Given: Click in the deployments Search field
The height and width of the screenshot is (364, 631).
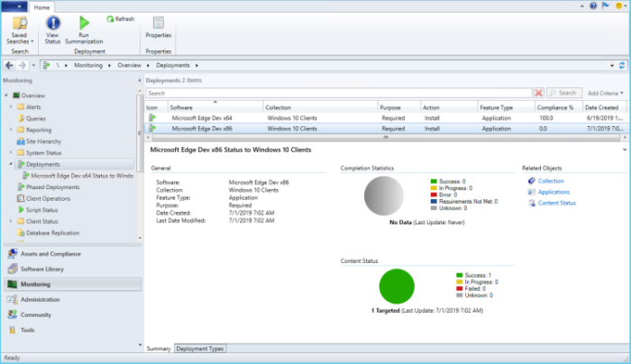Looking at the screenshot, I should coord(339,94).
